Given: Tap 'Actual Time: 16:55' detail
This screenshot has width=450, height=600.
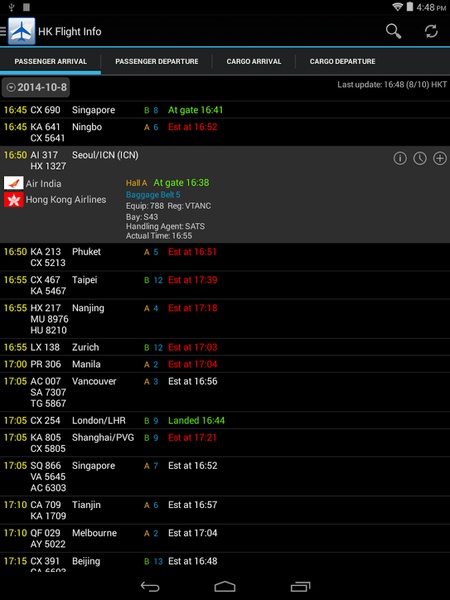Looking at the screenshot, I should pyautogui.click(x=159, y=236).
